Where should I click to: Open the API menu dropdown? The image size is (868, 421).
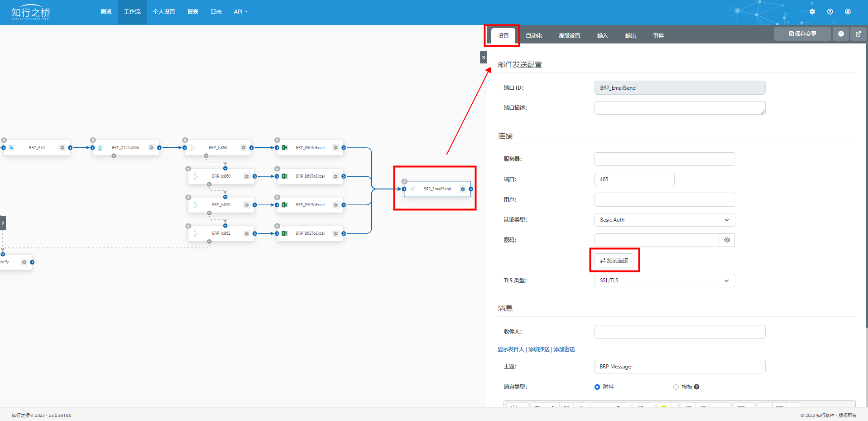coord(240,12)
